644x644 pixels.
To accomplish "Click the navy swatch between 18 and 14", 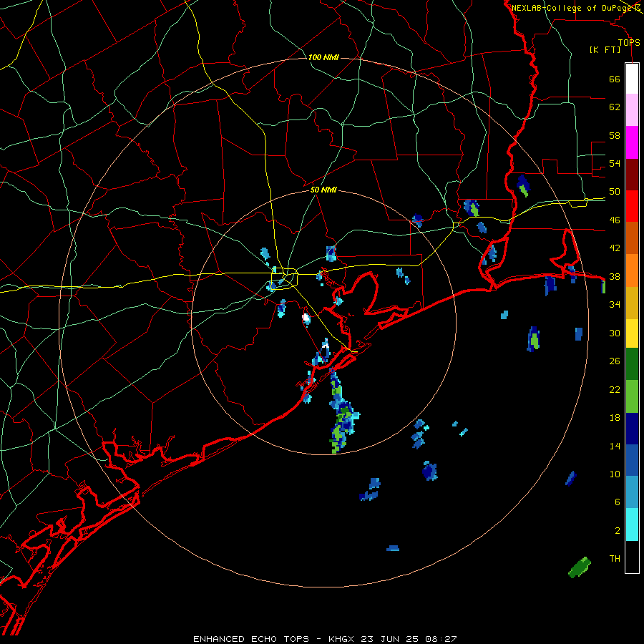I will click(x=632, y=429).
